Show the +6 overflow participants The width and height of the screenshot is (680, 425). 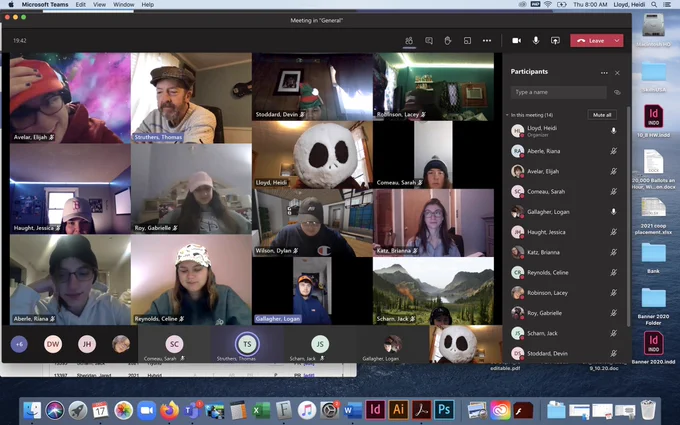[19, 344]
